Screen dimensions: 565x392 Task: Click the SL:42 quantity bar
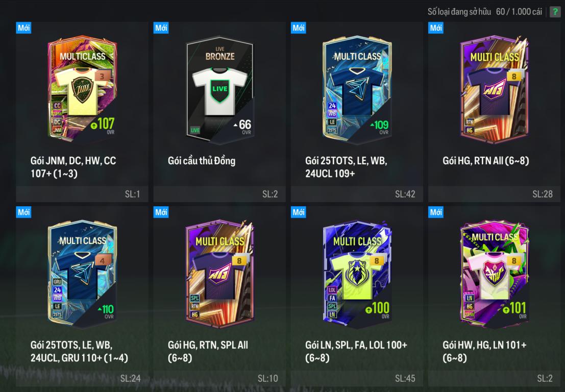(357, 194)
